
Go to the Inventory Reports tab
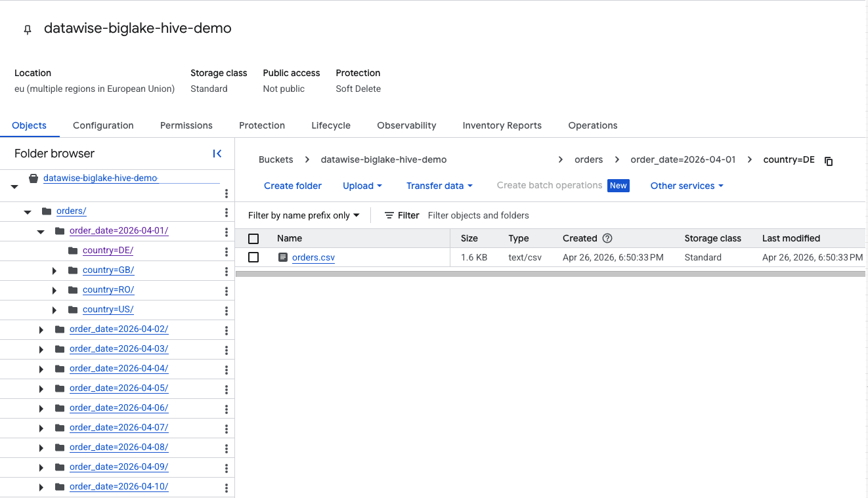(502, 125)
